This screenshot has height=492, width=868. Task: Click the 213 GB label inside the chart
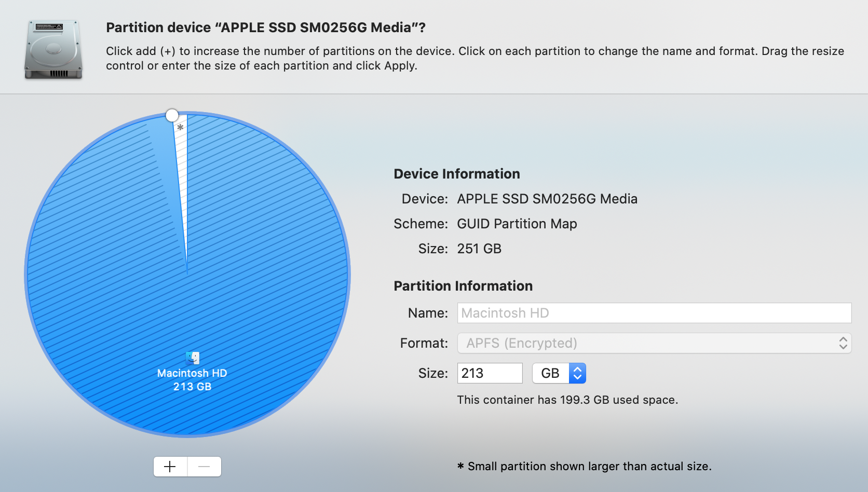click(x=192, y=387)
